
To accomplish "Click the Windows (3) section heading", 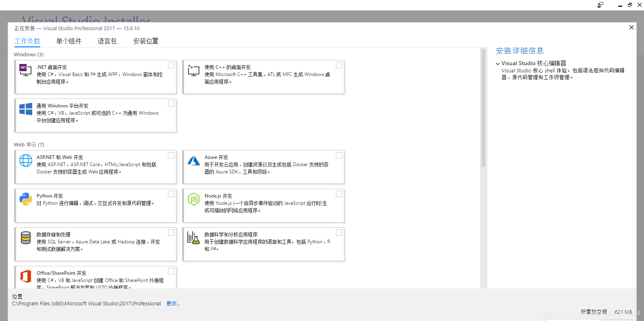I will [x=29, y=54].
